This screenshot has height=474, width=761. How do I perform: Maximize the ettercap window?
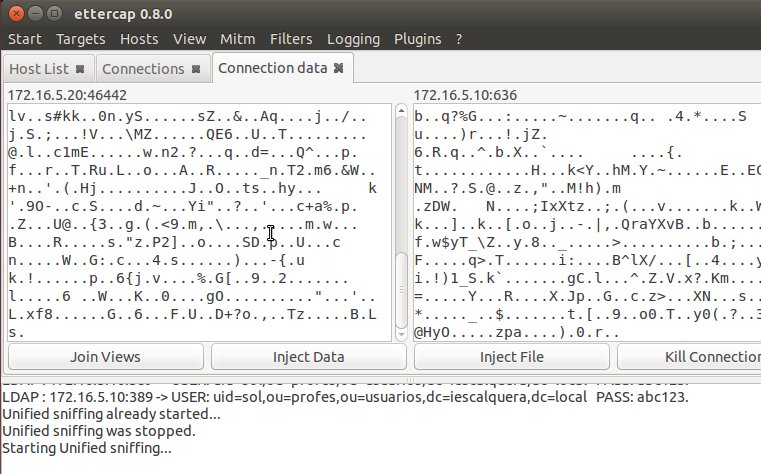[54, 13]
